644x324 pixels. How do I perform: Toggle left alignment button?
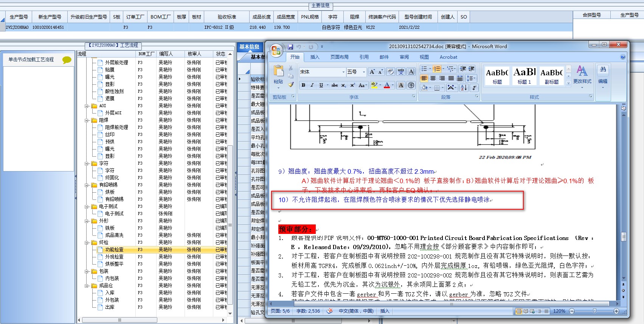coord(424,78)
